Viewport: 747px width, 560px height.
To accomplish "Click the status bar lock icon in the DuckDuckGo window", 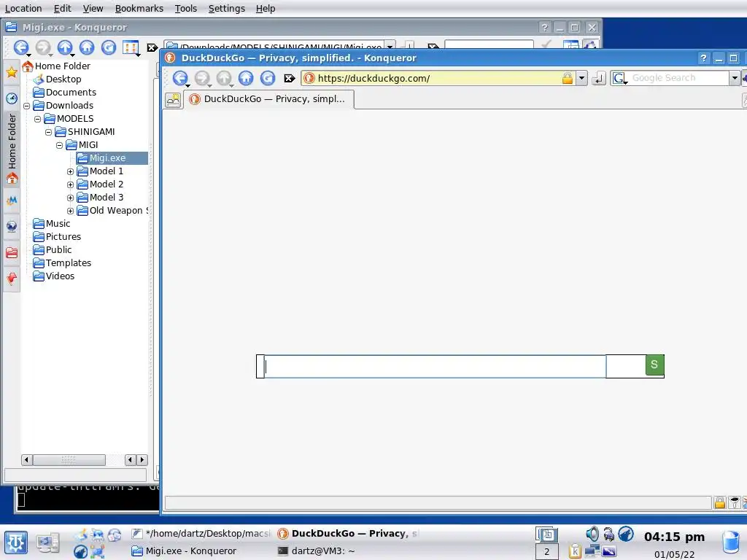I will [719, 502].
